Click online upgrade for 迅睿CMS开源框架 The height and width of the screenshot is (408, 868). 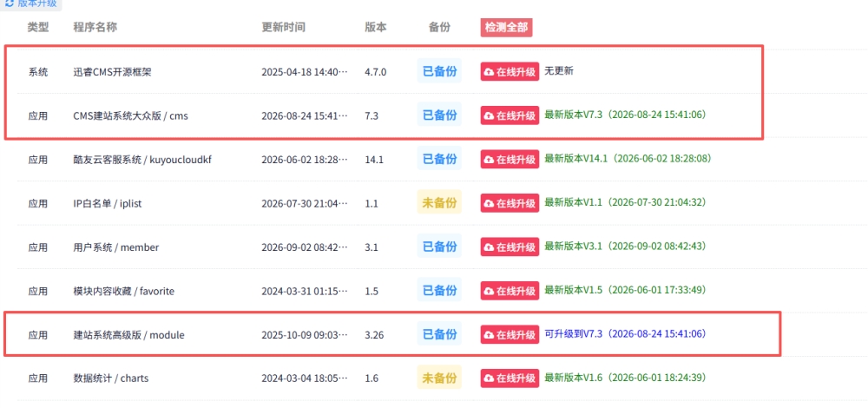click(510, 72)
